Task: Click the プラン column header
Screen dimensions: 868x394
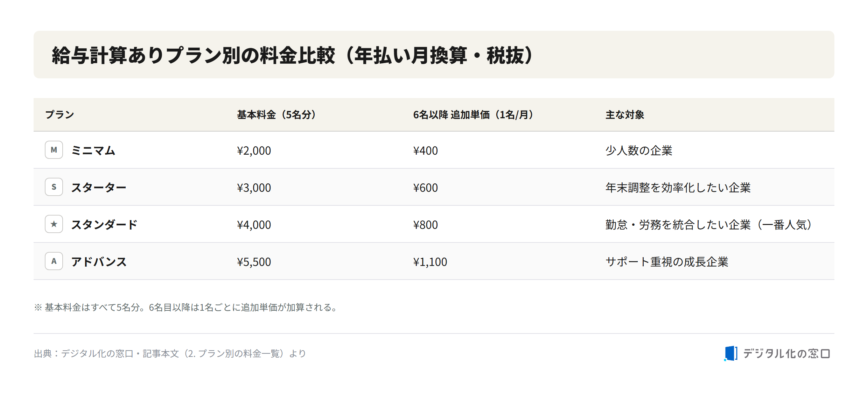Action: pyautogui.click(x=59, y=115)
